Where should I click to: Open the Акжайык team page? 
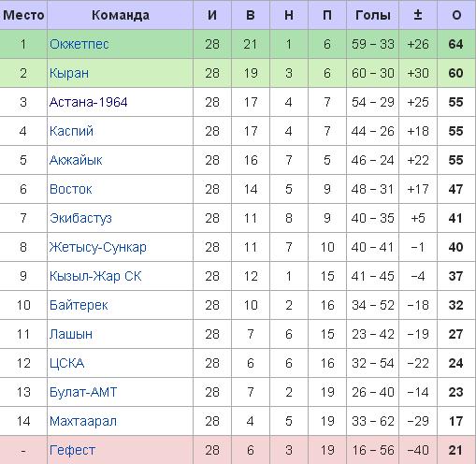point(76,160)
